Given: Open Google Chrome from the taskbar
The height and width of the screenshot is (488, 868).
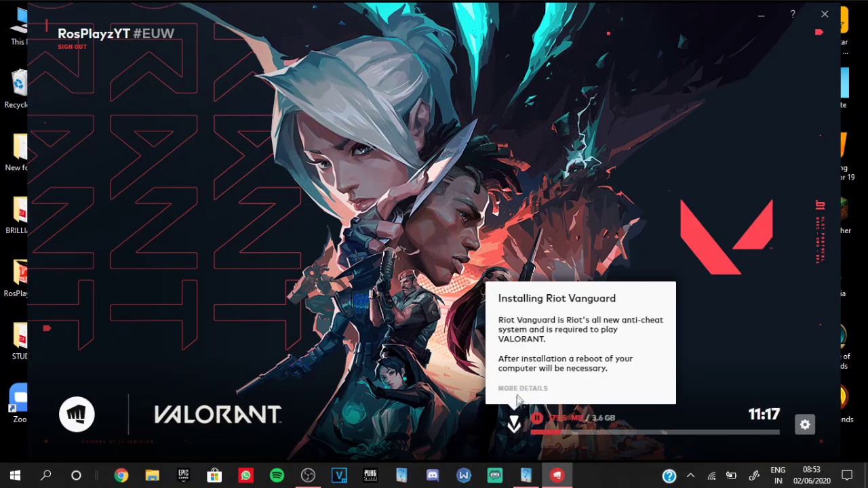Looking at the screenshot, I should point(121,476).
